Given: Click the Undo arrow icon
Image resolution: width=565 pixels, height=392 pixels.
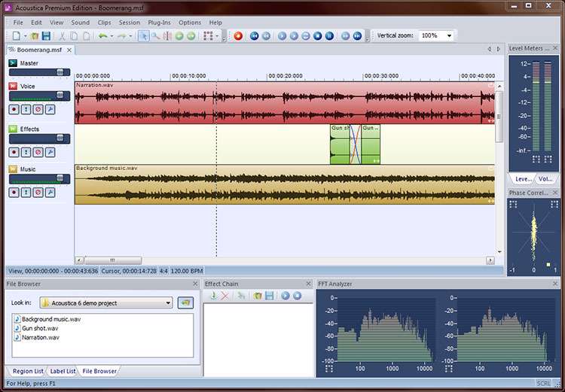Looking at the screenshot, I should [x=102, y=35].
